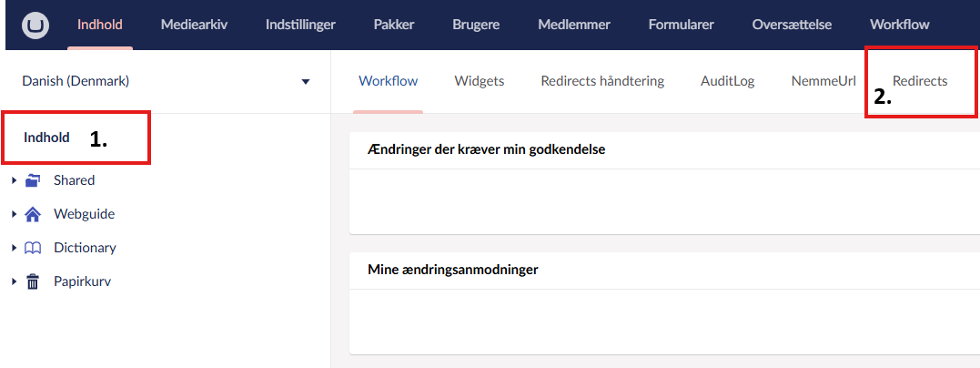Select Brugere in the top menu
Screen dimensions: 980x368
pyautogui.click(x=476, y=25)
